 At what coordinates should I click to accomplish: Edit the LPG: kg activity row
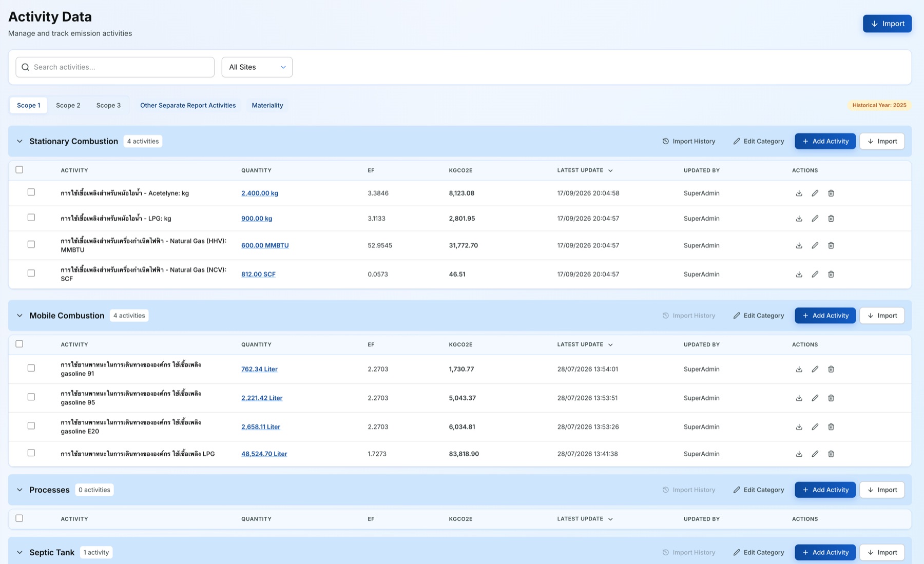click(815, 219)
